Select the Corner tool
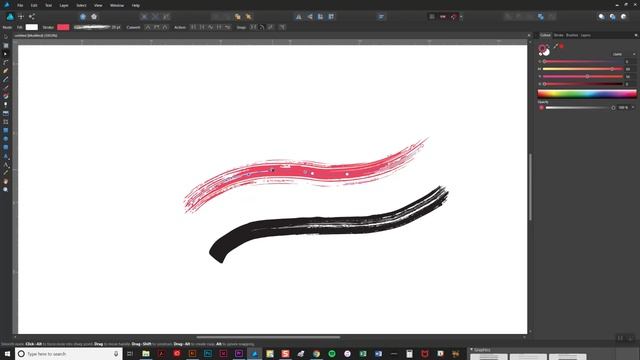The height and width of the screenshot is (360, 640). [x=5, y=62]
